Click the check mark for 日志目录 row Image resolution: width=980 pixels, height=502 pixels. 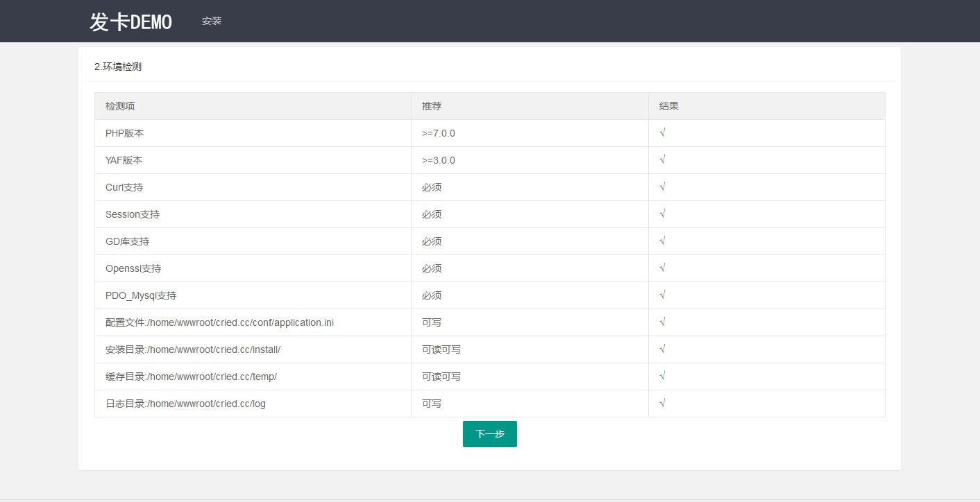point(663,403)
